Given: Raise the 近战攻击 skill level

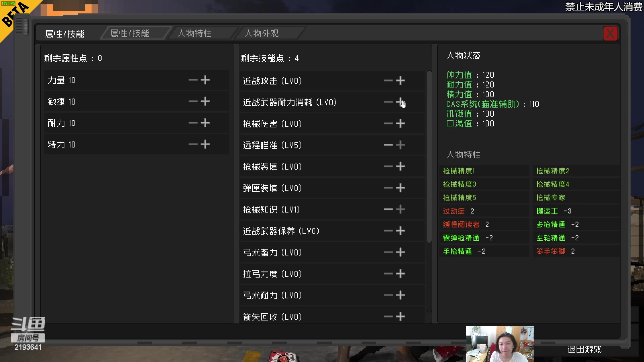Looking at the screenshot, I should tap(400, 80).
